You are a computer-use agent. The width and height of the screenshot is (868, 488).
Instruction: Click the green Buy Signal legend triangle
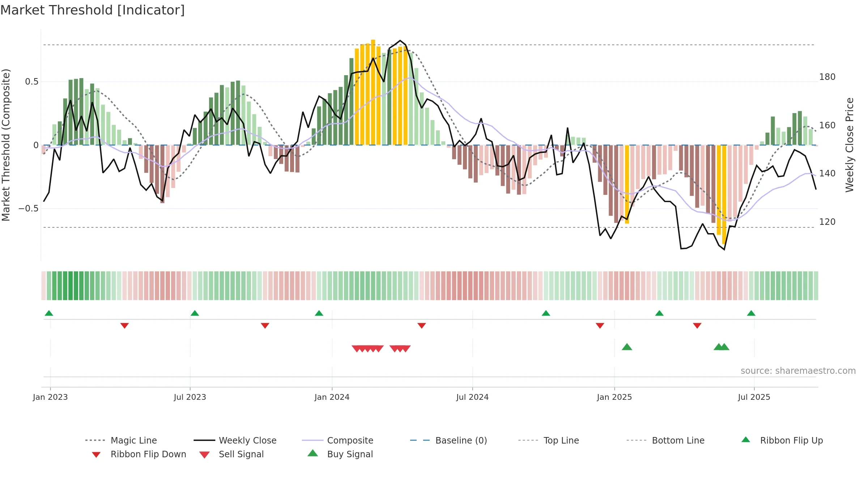point(312,453)
